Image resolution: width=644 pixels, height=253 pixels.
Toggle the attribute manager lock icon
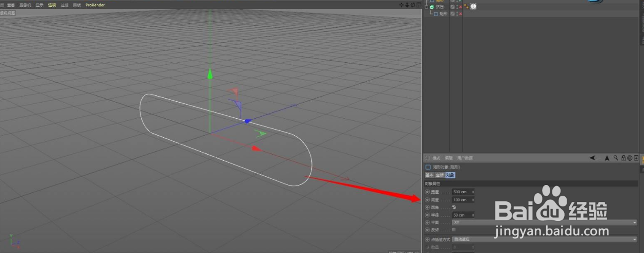(624, 158)
